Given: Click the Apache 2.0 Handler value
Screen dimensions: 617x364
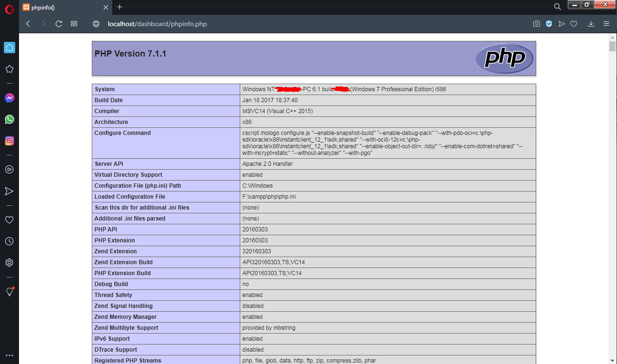Looking at the screenshot, I should [x=267, y=164].
